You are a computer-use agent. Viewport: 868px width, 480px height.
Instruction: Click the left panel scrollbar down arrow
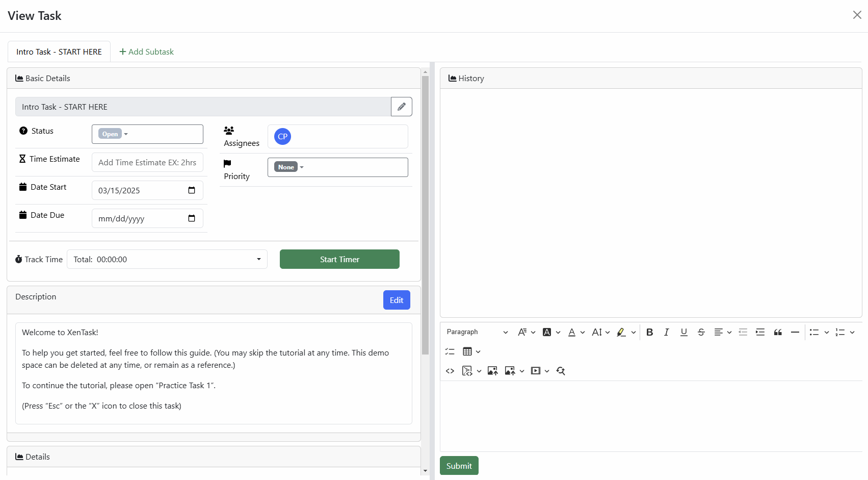[425, 471]
